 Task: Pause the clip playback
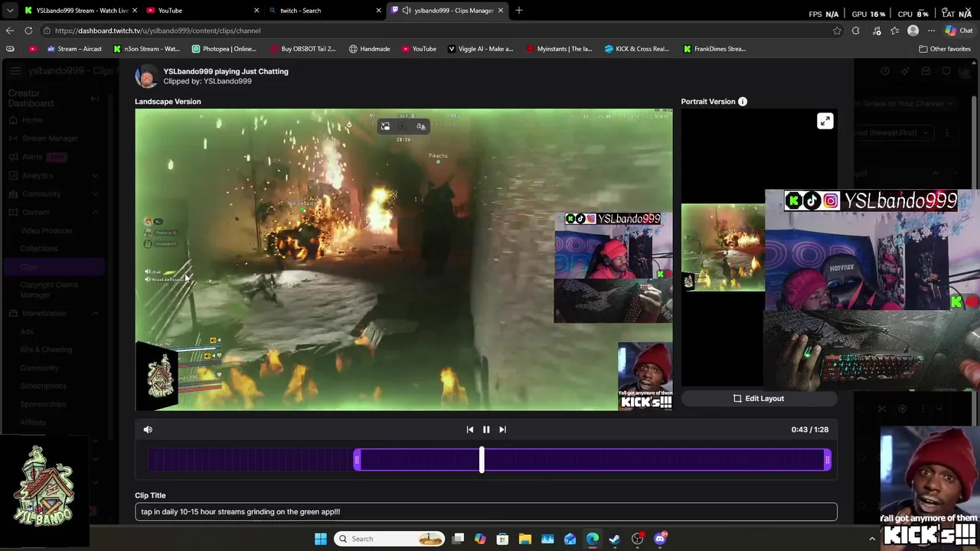click(x=486, y=429)
